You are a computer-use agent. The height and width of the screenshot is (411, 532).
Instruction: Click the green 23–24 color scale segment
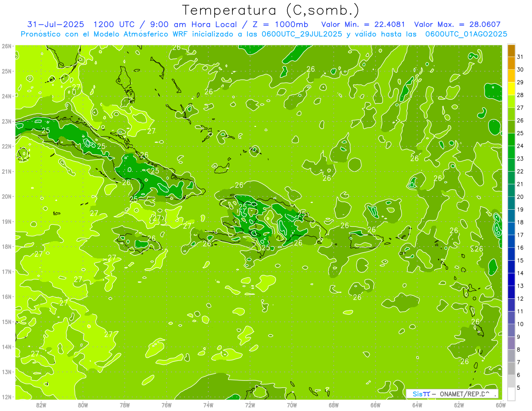click(x=511, y=152)
